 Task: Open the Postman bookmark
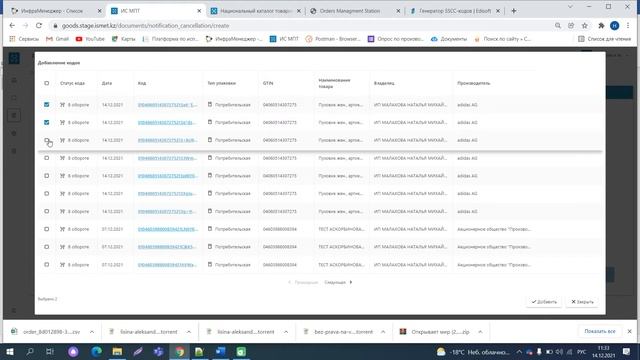pos(333,39)
